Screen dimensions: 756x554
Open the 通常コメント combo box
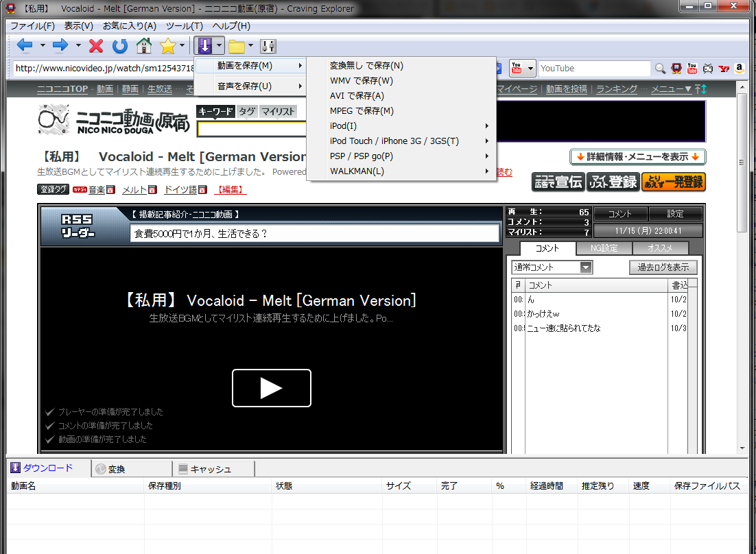[x=552, y=267]
